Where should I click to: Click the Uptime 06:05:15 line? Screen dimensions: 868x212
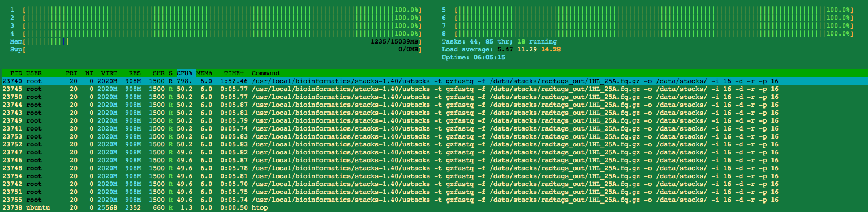pyautogui.click(x=474, y=57)
